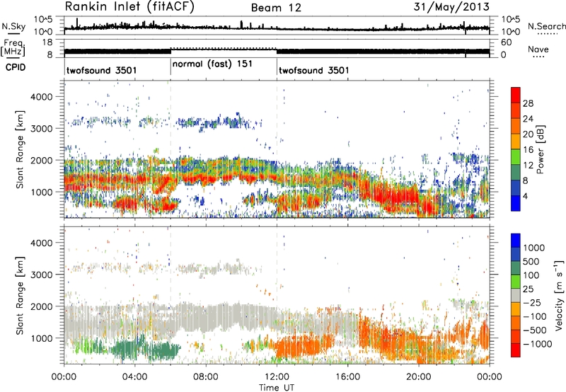Click the '-1000' Velocity colorbar value

(537, 344)
